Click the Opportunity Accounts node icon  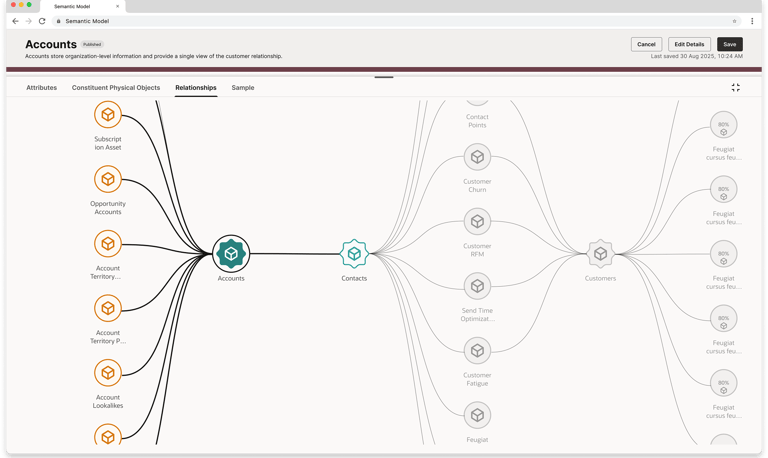pyautogui.click(x=108, y=179)
